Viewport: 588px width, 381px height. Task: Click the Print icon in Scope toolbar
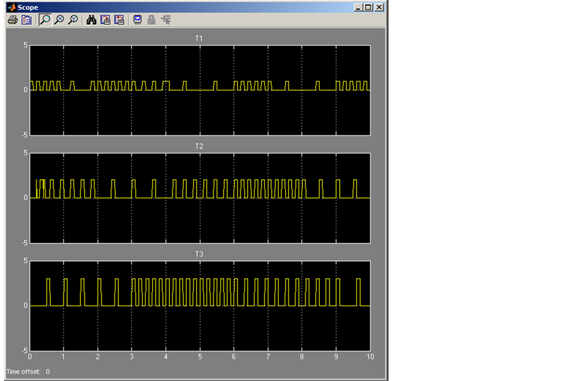pos(12,20)
